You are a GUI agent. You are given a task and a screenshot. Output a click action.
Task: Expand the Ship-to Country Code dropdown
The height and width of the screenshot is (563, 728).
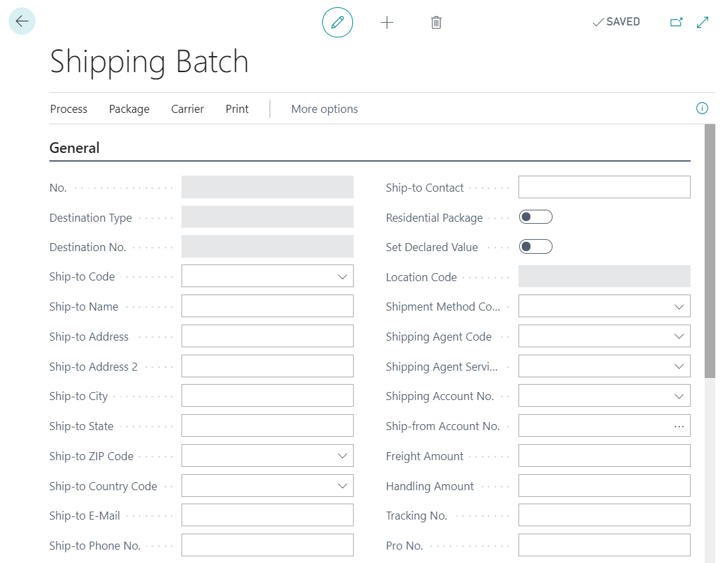click(x=342, y=486)
